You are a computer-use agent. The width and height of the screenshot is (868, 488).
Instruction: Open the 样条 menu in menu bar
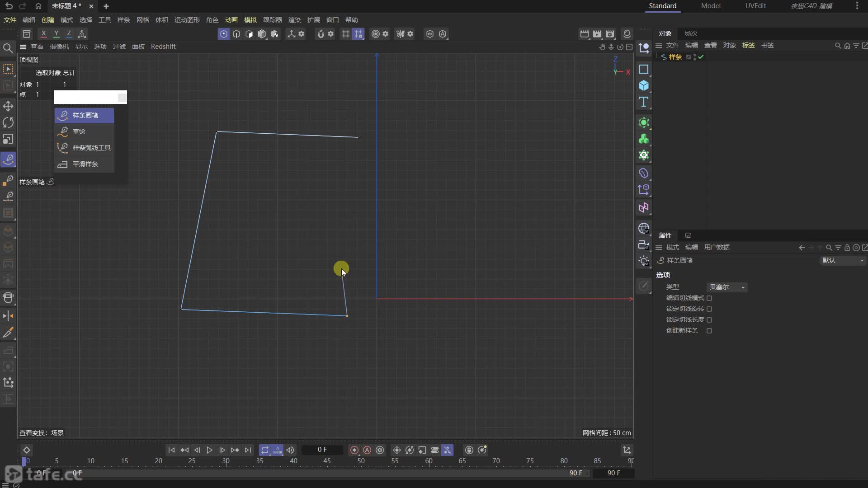point(124,20)
